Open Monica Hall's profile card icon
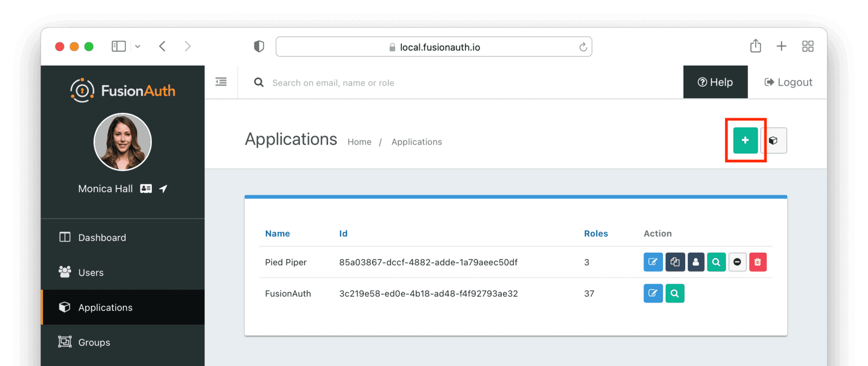Image resolution: width=868 pixels, height=366 pixels. (x=146, y=189)
